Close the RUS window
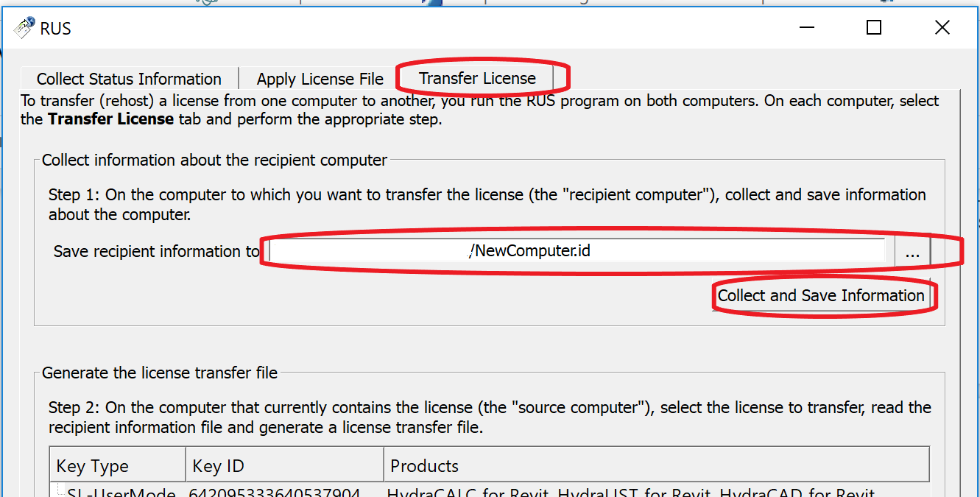 click(942, 27)
